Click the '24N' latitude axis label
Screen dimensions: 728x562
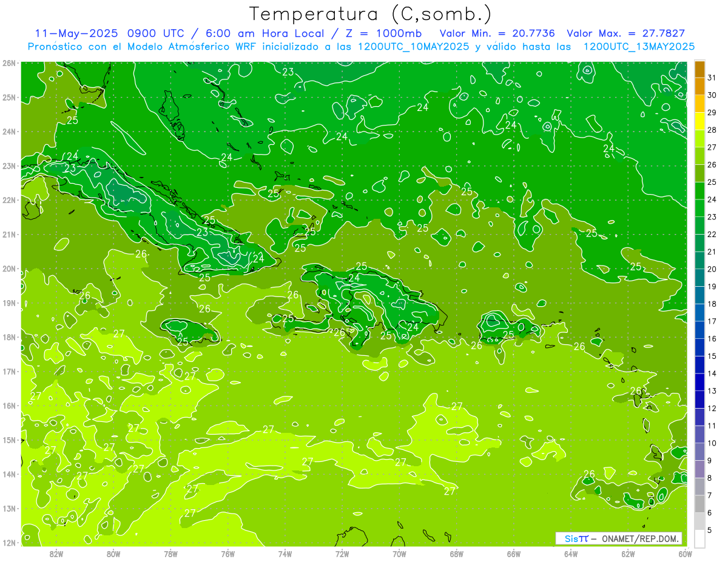tap(8, 132)
